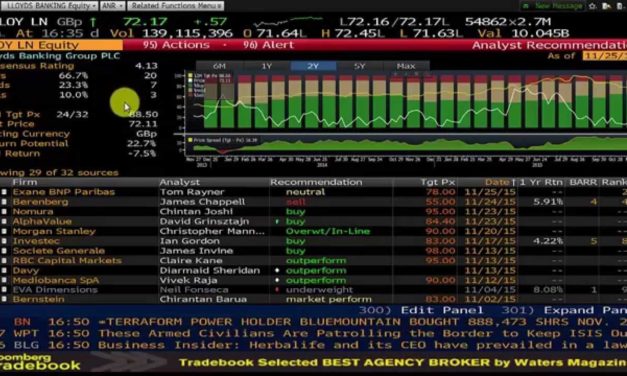The height and width of the screenshot is (376, 627).
Task: Click the white dot marker in the Mediobanca row
Action: pyautogui.click(x=277, y=280)
